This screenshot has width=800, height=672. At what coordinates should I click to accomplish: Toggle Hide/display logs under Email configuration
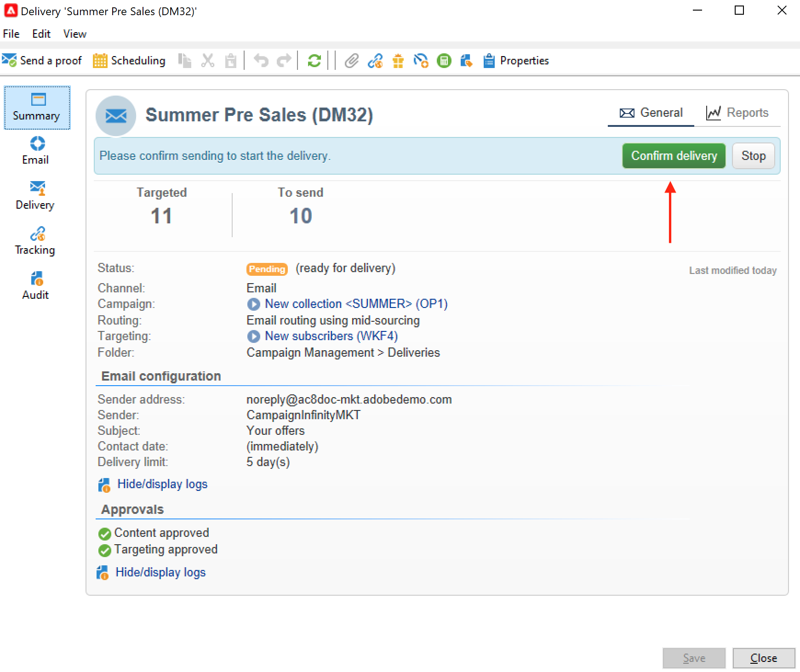click(162, 484)
